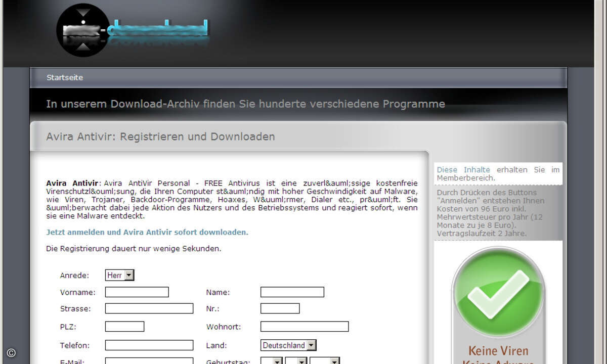Viewport: 607px width, 364px height.
Task: Click 'Jetzt anmelden und Avira Antivir sofort downloaden'
Action: 147,233
